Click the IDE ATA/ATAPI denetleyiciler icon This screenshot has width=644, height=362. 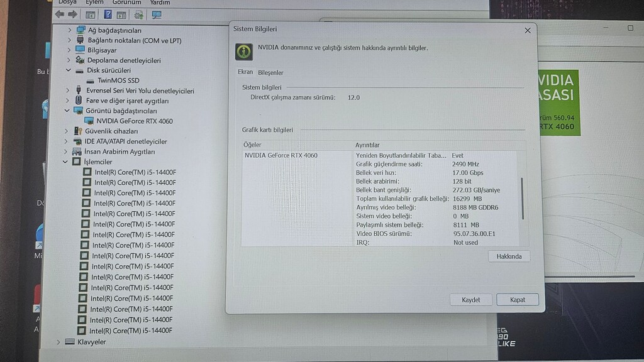pyautogui.click(x=77, y=141)
